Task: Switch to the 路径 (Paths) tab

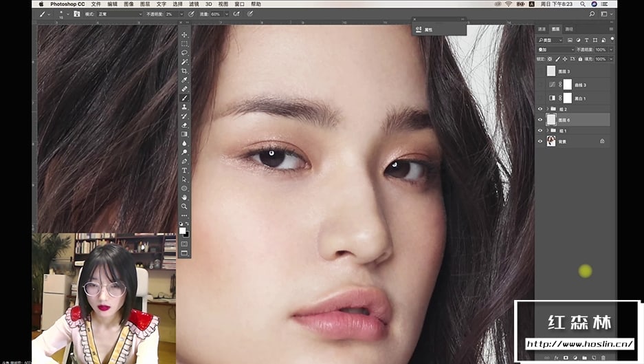Action: tap(569, 29)
